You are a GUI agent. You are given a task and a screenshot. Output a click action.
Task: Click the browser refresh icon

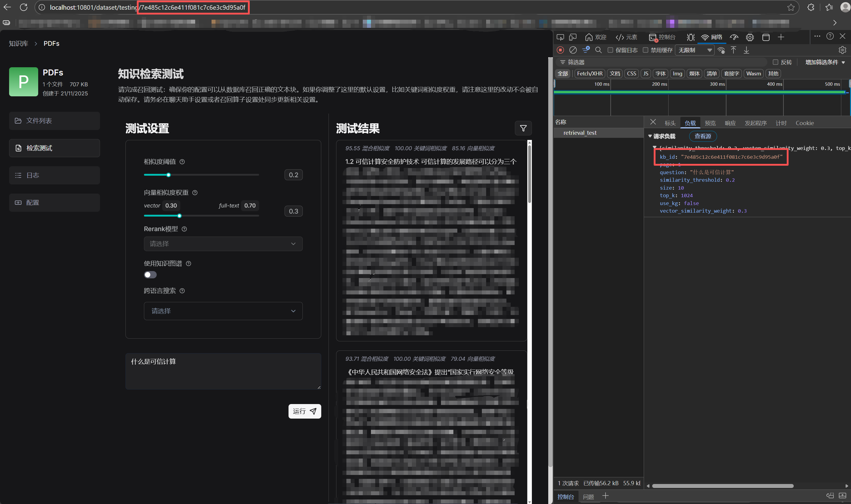tap(23, 7)
